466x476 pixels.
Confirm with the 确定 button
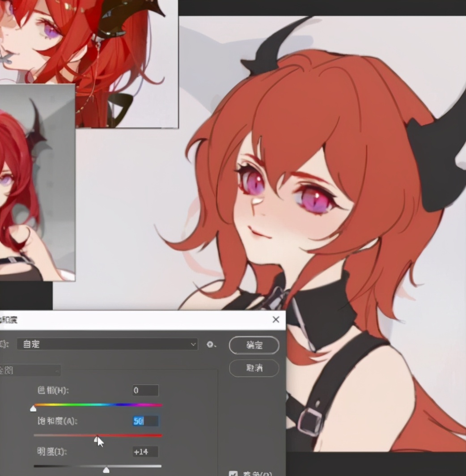254,345
